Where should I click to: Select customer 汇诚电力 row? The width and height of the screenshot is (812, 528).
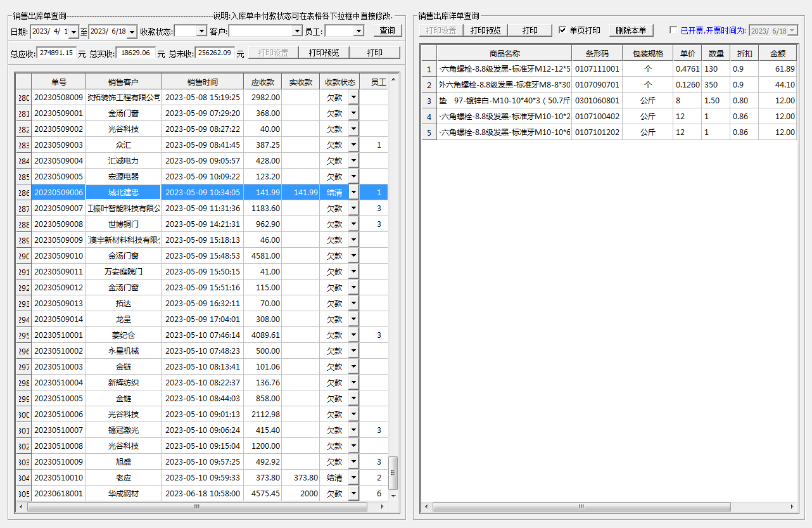click(x=124, y=160)
